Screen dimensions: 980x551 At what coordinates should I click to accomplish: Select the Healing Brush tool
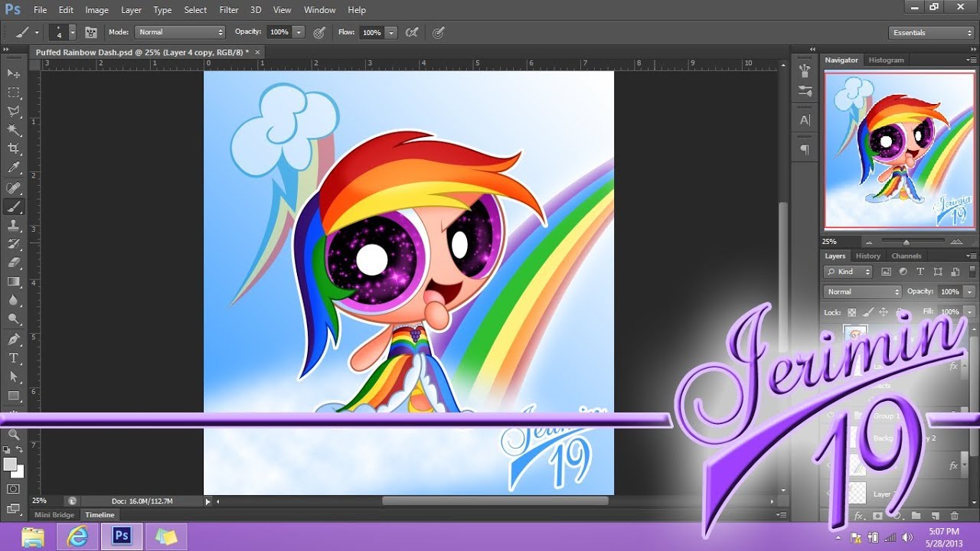tap(14, 187)
